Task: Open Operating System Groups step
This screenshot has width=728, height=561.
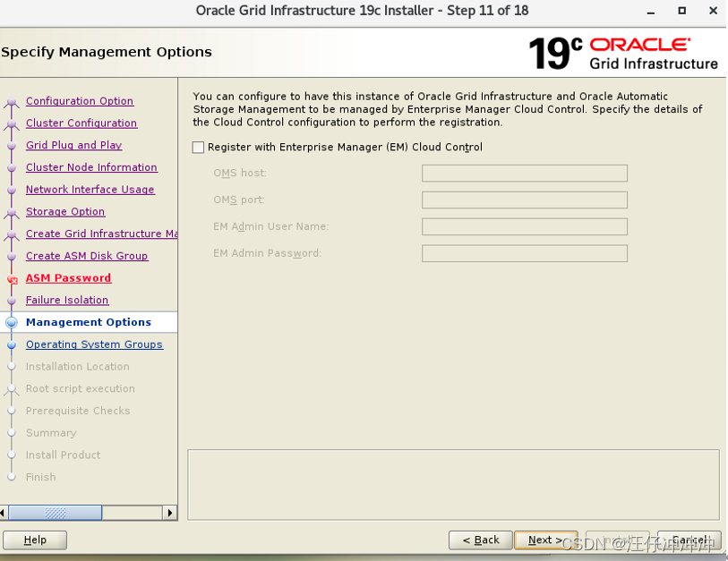Action: coord(94,344)
